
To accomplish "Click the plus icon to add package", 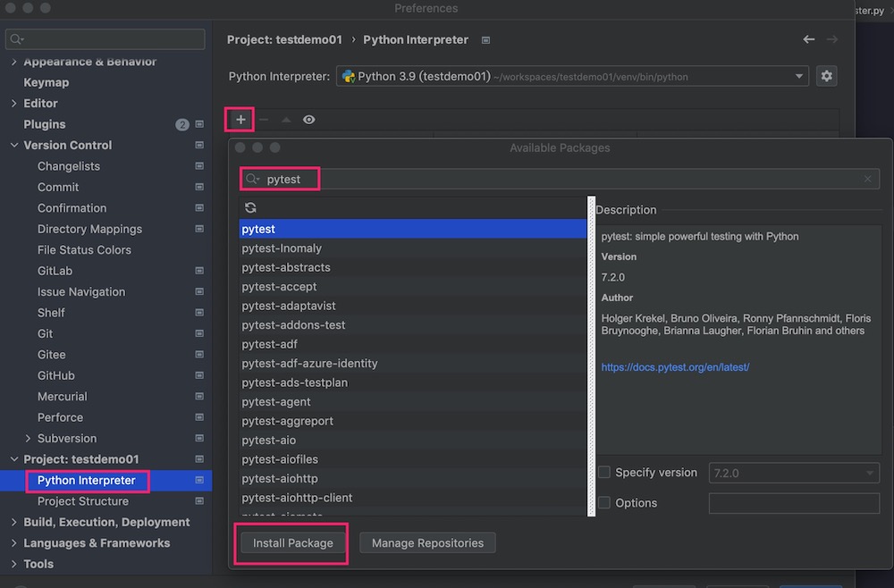I will (x=240, y=120).
